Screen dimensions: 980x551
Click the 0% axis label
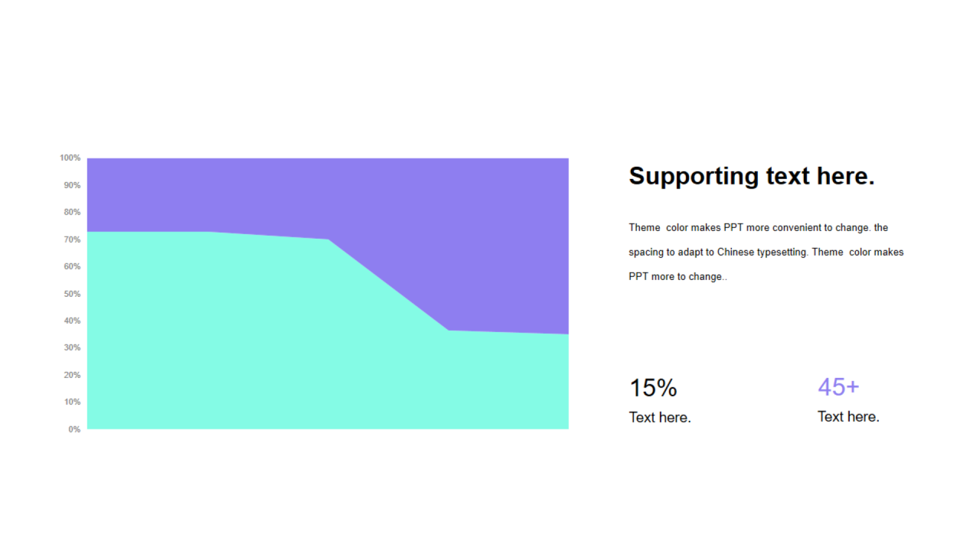[x=74, y=429]
